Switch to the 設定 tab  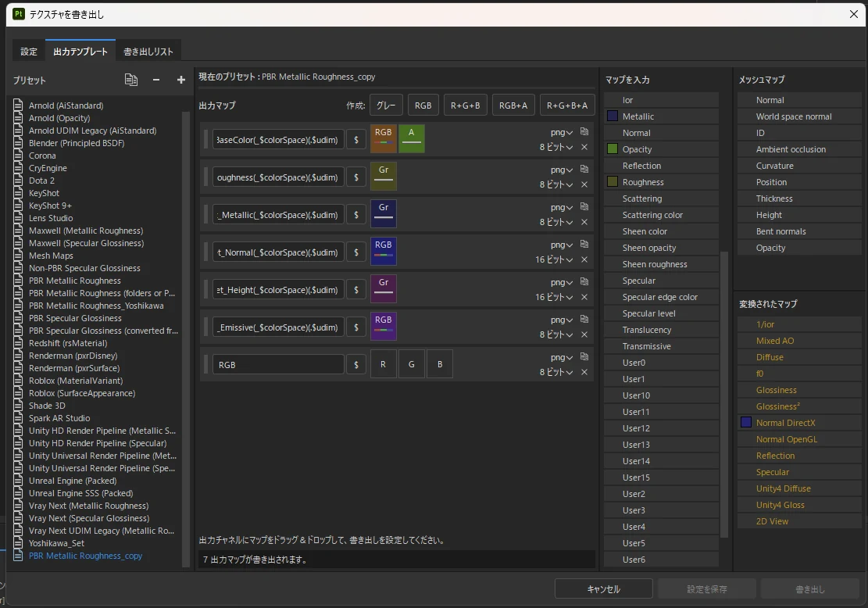(29, 52)
